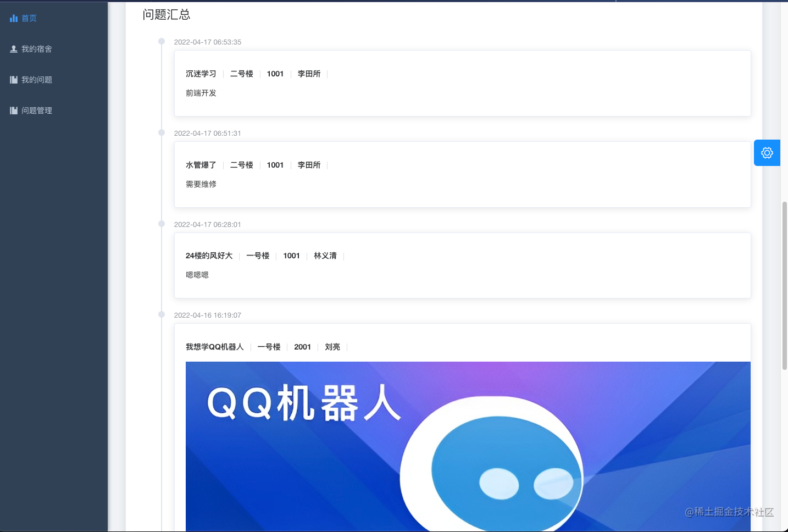Click timestamp 2022-04-17 06:53:35
This screenshot has height=532, width=788.
click(x=208, y=42)
